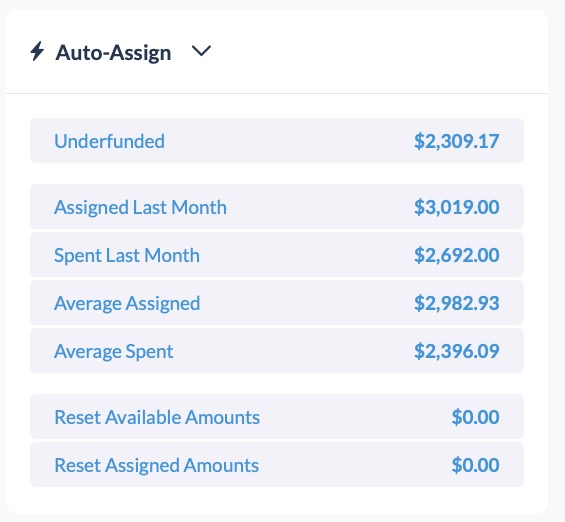Click the $3,019.00 amount value
Screen dimensions: 565x522
click(457, 207)
